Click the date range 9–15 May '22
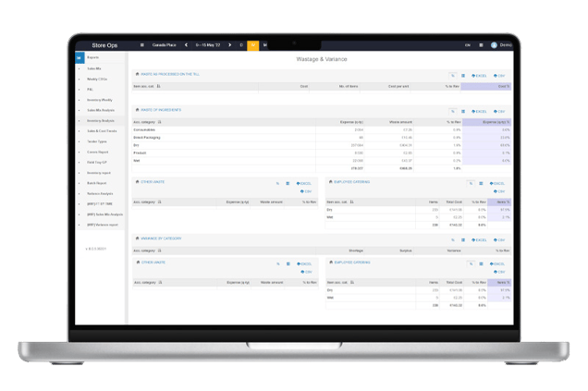 click(x=208, y=44)
